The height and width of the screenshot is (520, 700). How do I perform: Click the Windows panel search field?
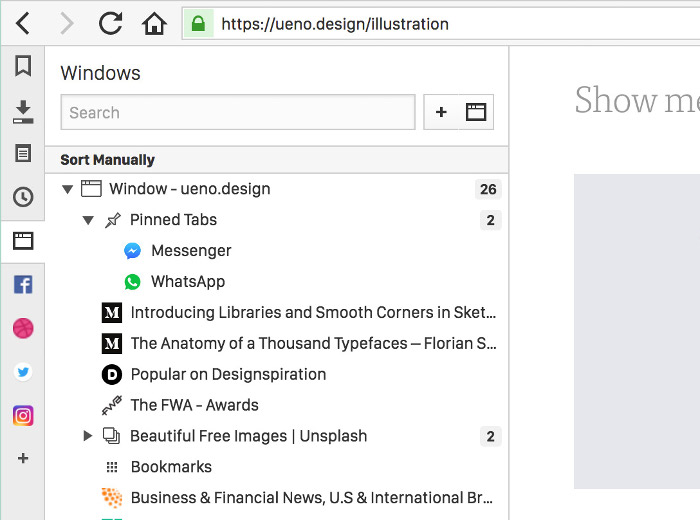tap(238, 113)
